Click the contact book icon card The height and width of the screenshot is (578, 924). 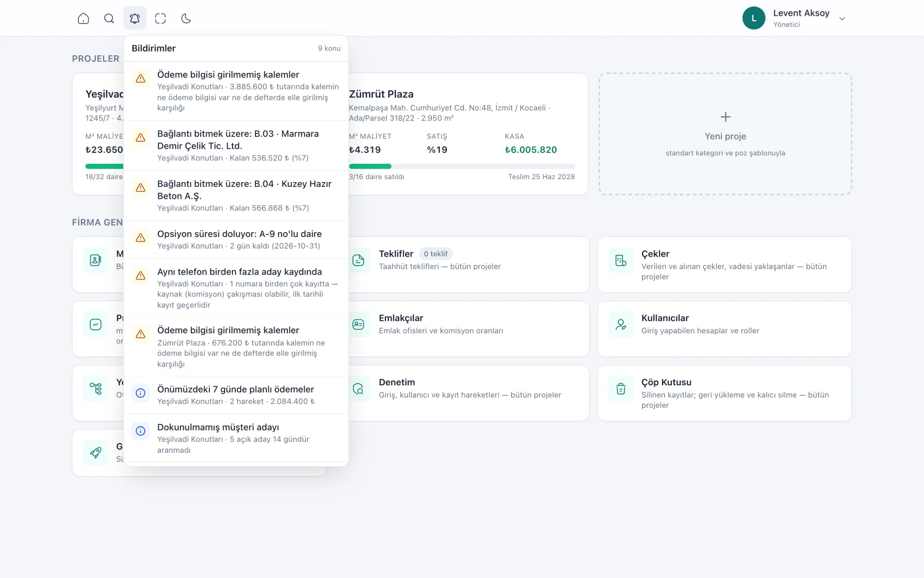(x=96, y=260)
